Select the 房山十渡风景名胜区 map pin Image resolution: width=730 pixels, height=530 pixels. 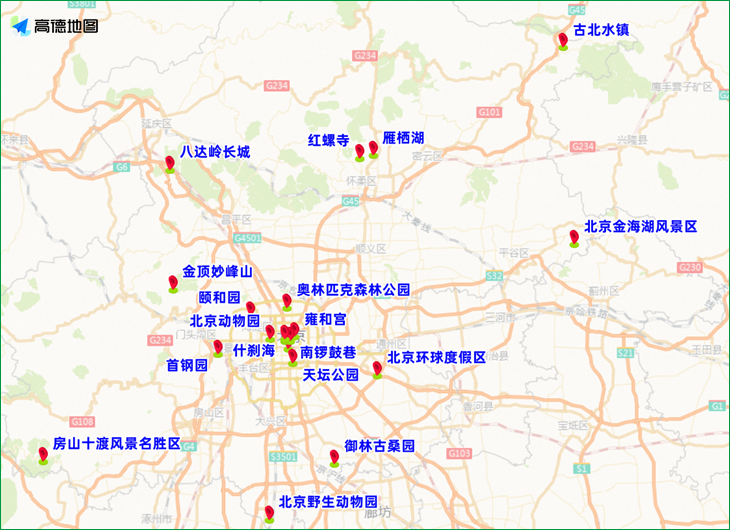point(43,455)
